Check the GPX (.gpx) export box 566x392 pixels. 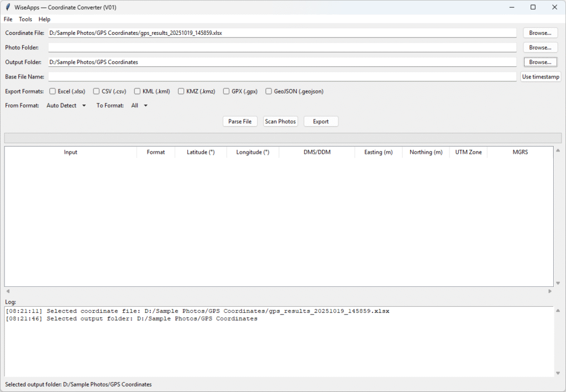tap(226, 91)
